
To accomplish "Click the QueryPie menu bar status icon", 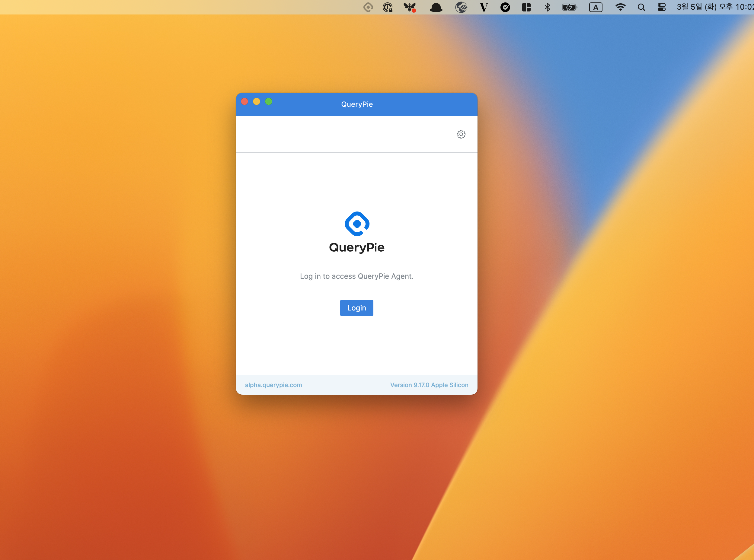I will pyautogui.click(x=368, y=7).
